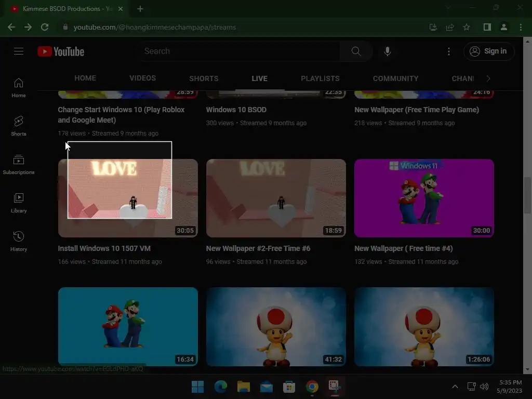The height and width of the screenshot is (399, 532).
Task: Open the YouTube hamburger guide menu
Action: click(19, 51)
